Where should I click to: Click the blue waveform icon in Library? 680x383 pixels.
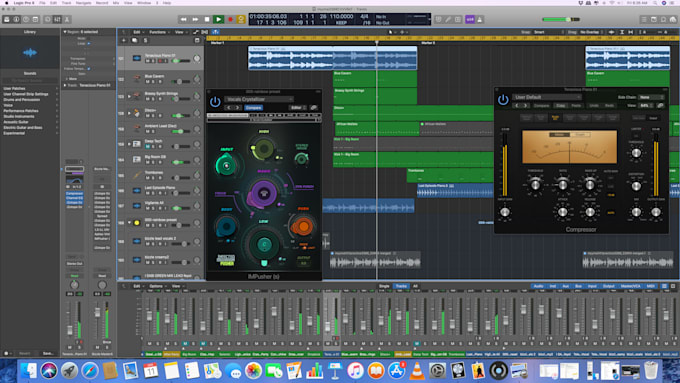coord(30,53)
